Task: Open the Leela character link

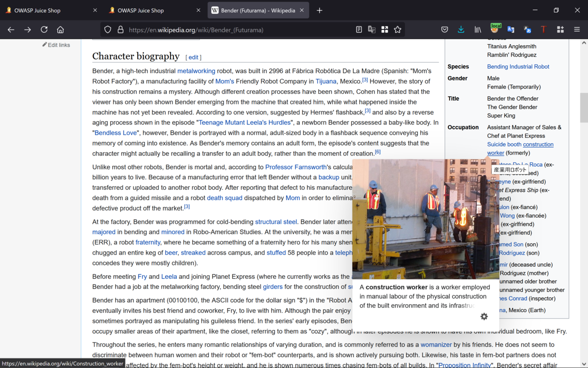Action: [x=169, y=276]
